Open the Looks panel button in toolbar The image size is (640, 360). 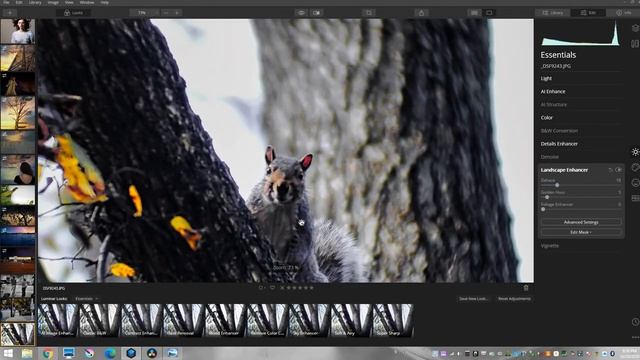coord(73,13)
